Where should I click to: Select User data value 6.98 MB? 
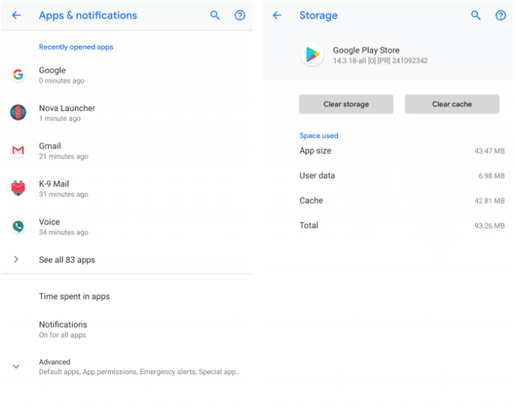pos(491,176)
